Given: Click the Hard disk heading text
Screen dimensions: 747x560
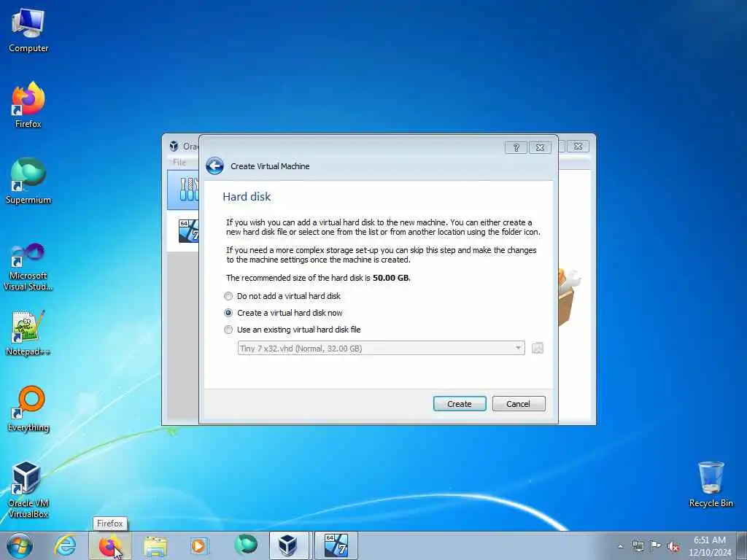Looking at the screenshot, I should point(247,197).
